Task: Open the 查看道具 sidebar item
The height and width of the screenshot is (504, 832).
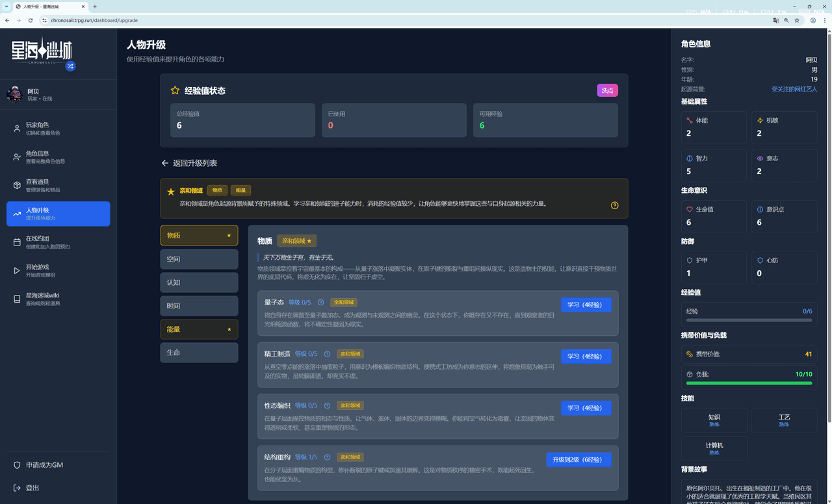Action: [x=58, y=185]
